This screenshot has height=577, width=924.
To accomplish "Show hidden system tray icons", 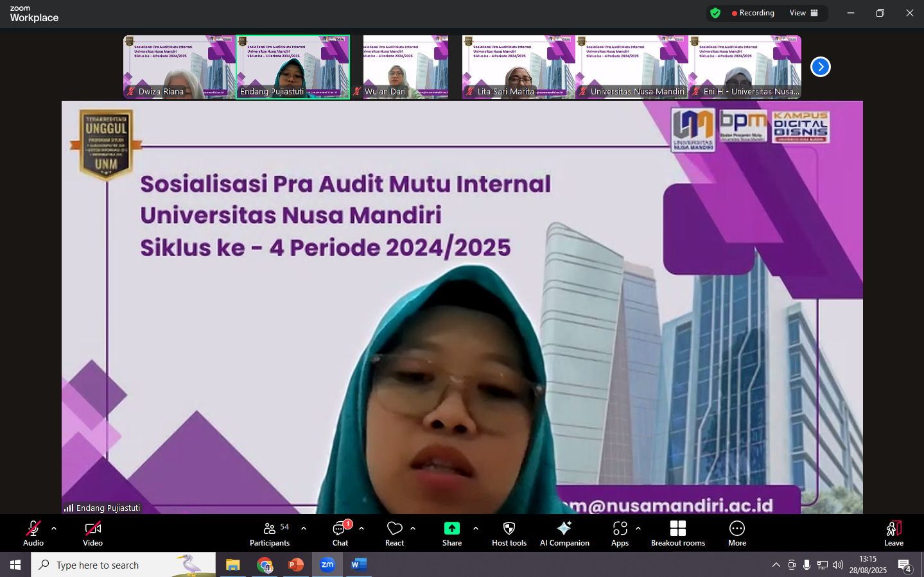I will coord(776,565).
